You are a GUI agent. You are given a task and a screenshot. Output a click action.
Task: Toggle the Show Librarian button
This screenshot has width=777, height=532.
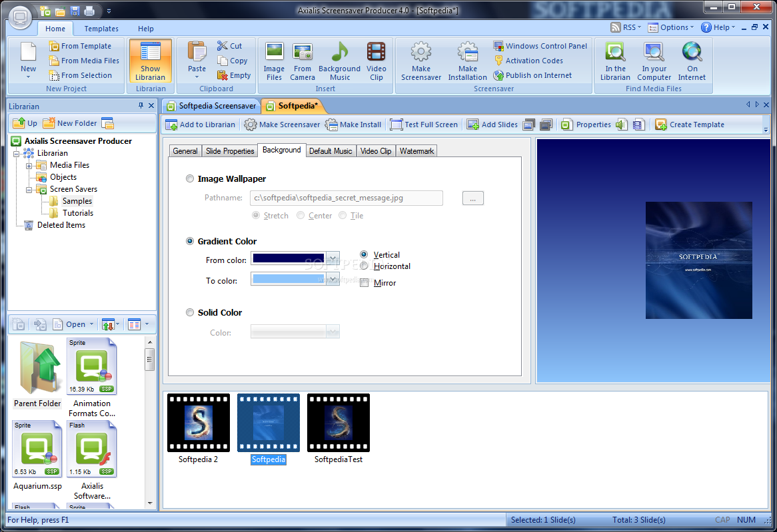click(150, 61)
